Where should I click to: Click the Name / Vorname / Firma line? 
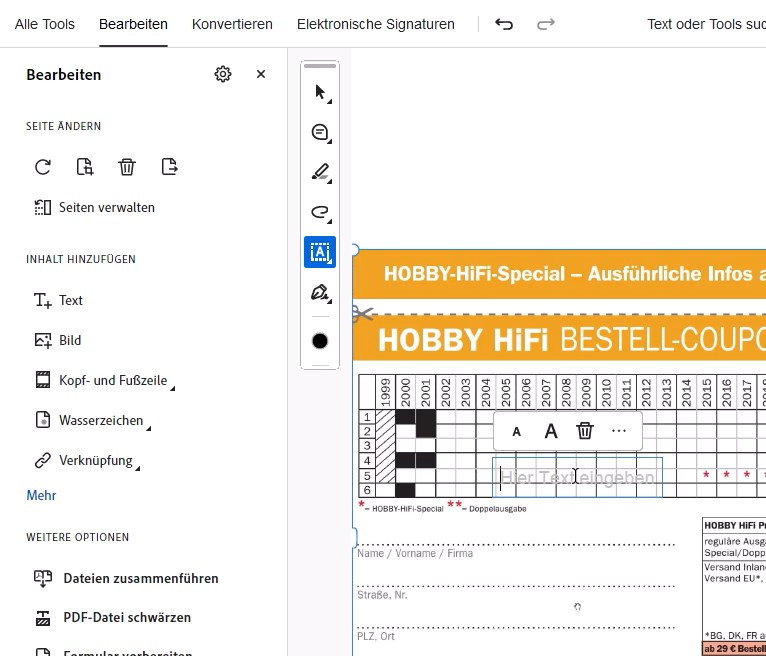(x=516, y=544)
